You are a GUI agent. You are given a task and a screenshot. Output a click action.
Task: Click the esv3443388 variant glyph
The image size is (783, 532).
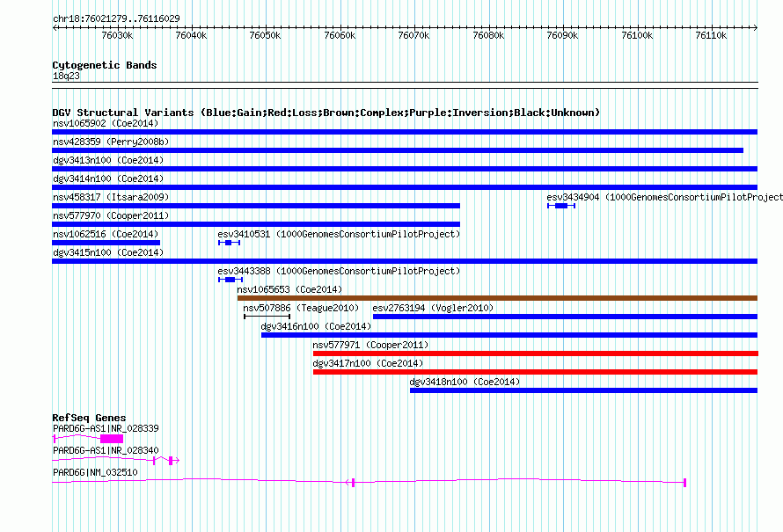[x=231, y=280]
